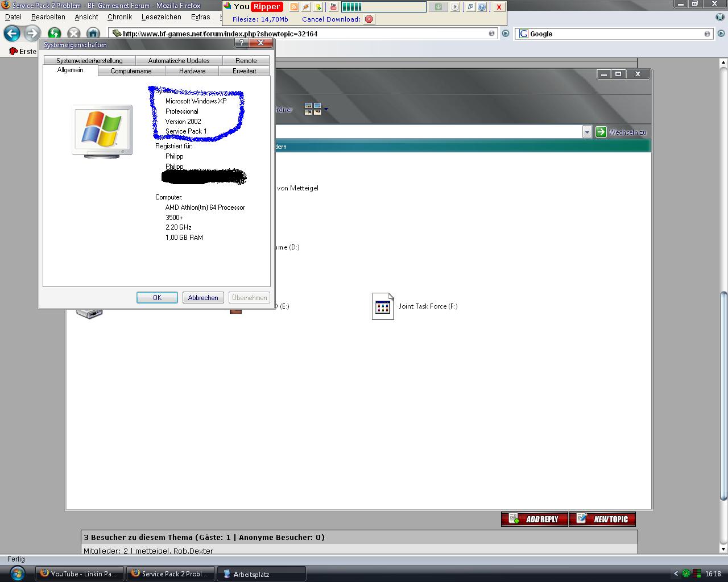728x582 pixels.
Task: Open the Ansicht menu
Action: (86, 17)
